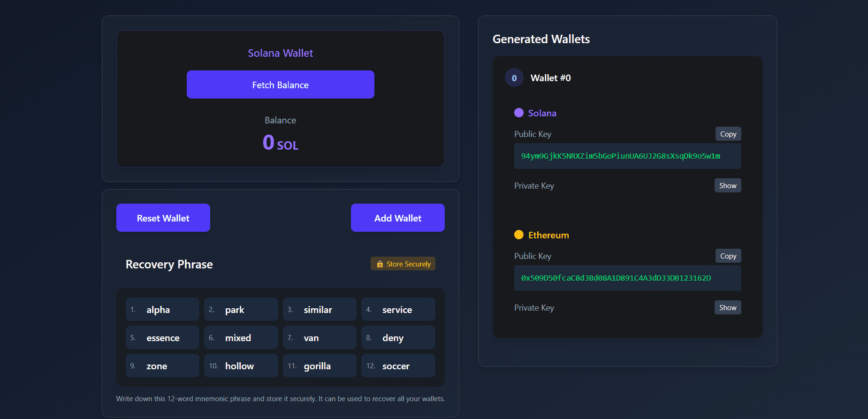The height and width of the screenshot is (419, 868).
Task: Click recovery word 2 'park'
Action: pyautogui.click(x=241, y=309)
